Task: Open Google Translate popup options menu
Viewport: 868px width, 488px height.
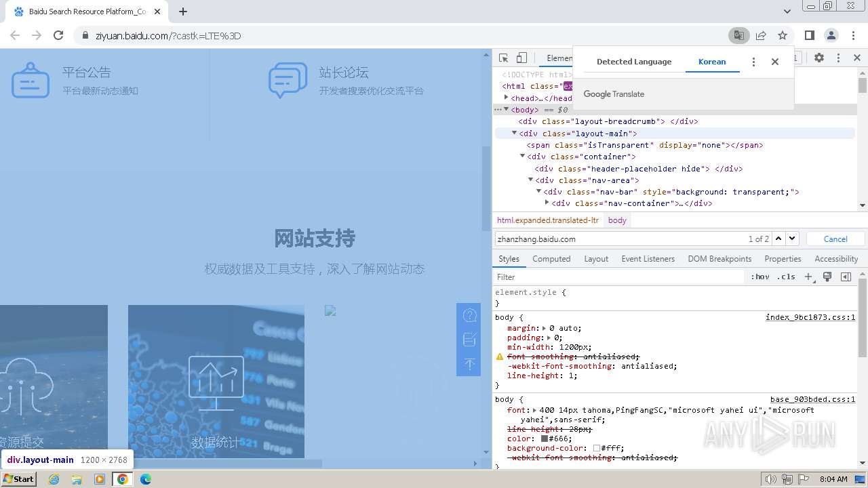Action: pos(753,62)
